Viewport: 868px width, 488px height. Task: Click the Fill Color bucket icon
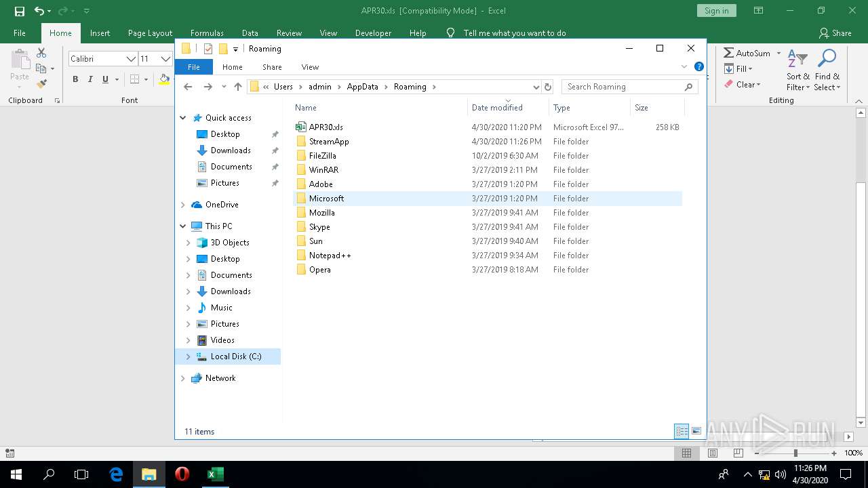click(164, 79)
